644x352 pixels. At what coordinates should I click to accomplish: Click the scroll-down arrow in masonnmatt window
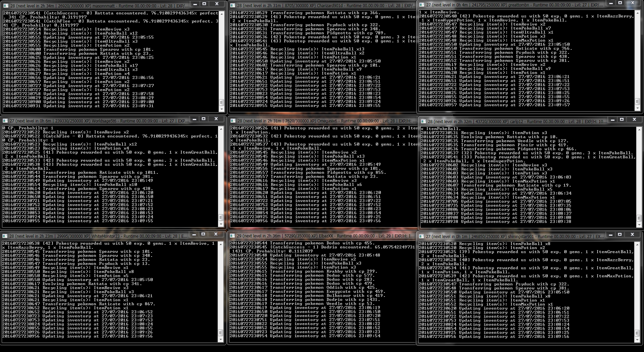[222, 109]
